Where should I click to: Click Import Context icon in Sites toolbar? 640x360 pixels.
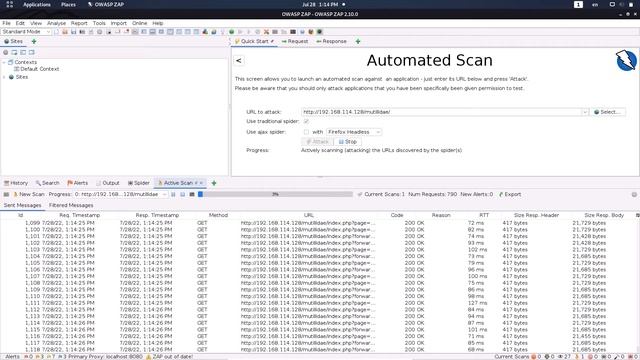point(23,52)
